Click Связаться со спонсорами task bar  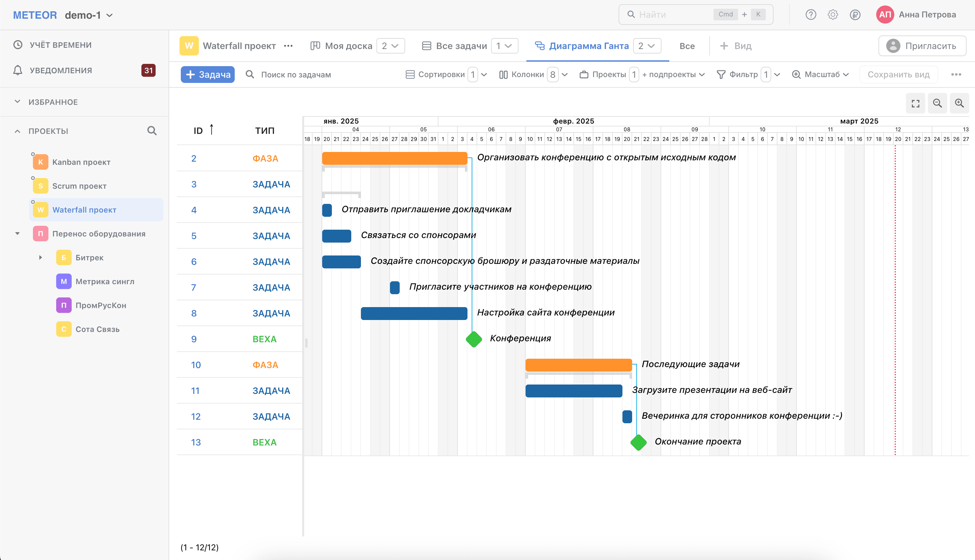click(336, 236)
